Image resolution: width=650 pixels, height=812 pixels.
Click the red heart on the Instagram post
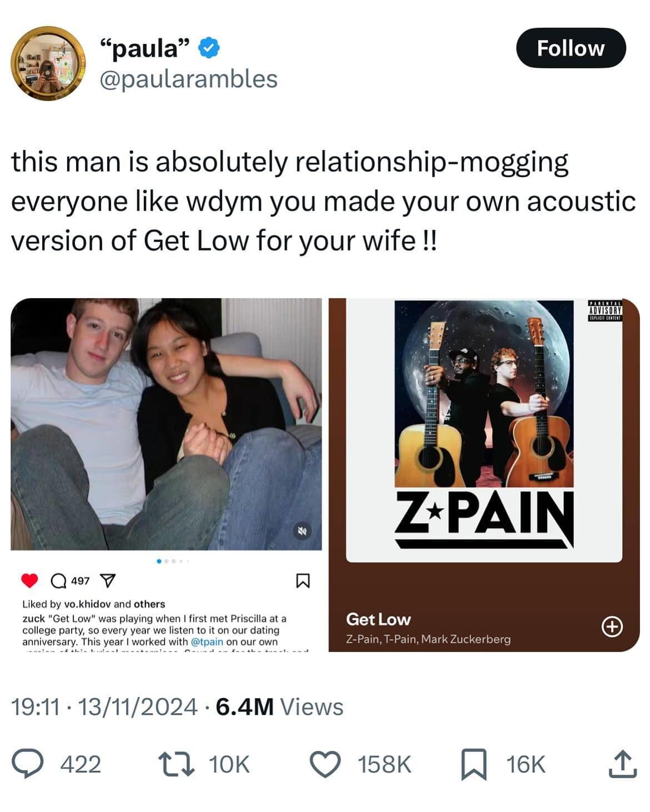pyautogui.click(x=29, y=581)
